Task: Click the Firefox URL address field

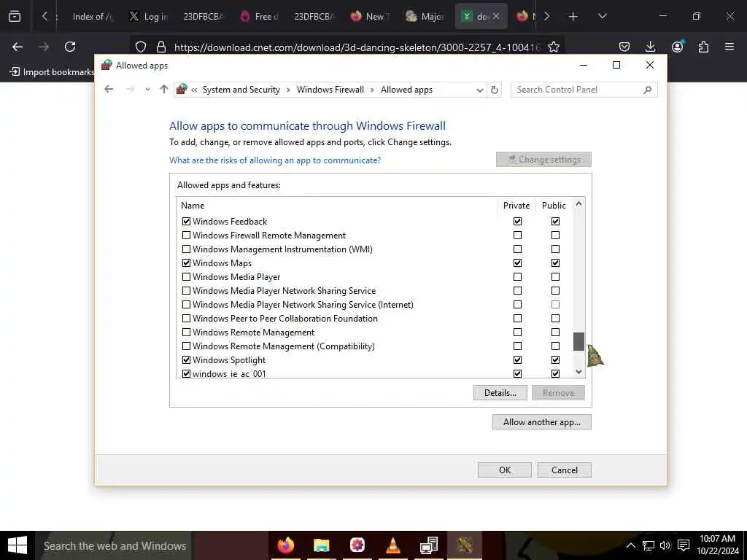Action: 357,47
